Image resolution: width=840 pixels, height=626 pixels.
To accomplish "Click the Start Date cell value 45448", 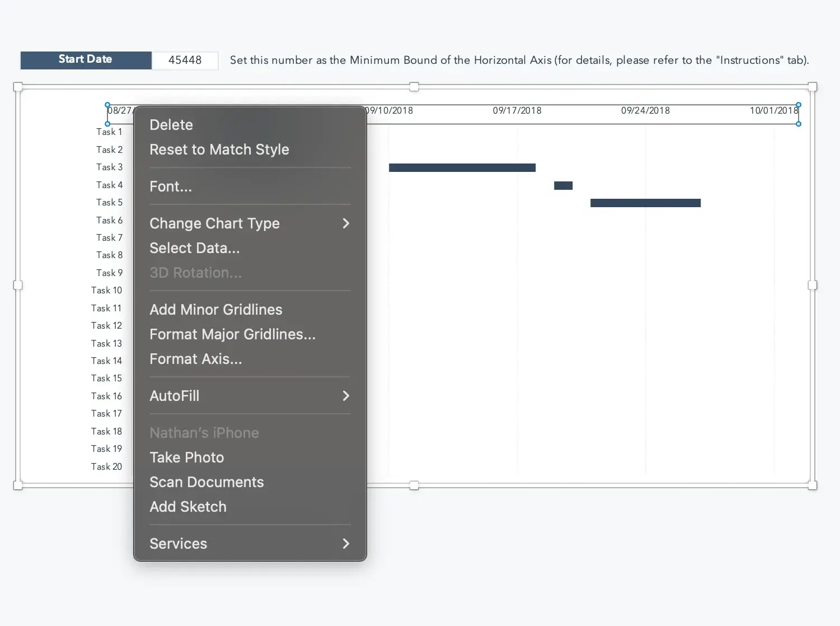I will pyautogui.click(x=185, y=60).
